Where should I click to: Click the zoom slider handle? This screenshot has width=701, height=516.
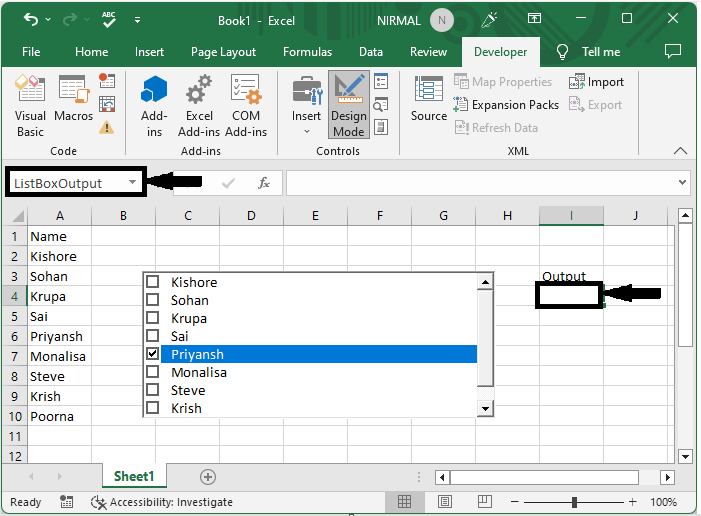[x=574, y=502]
